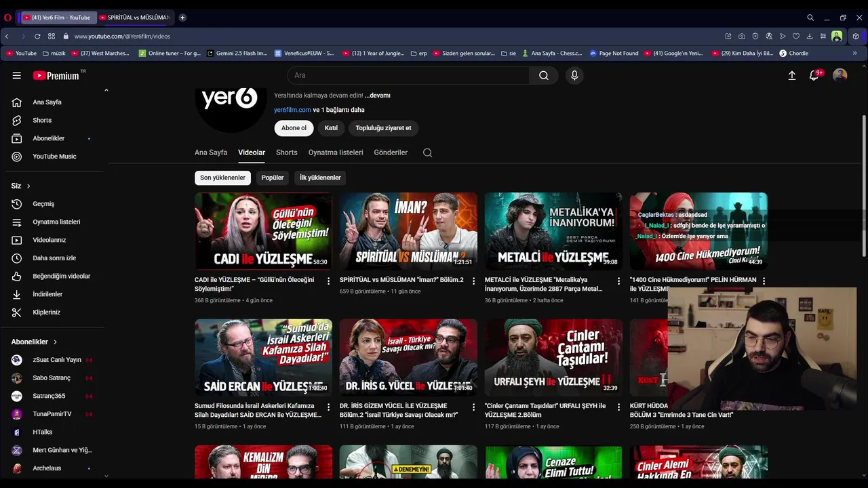Click the search magnifier button

pyautogui.click(x=544, y=75)
